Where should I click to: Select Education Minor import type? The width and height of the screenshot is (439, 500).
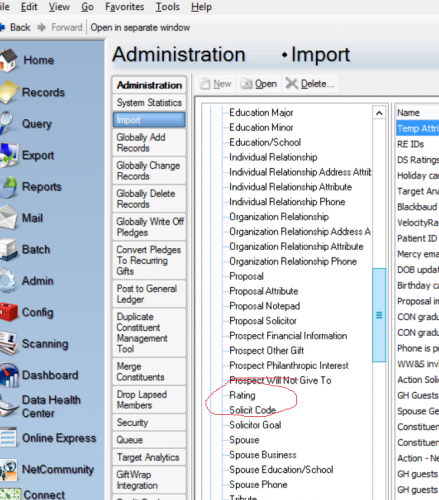coord(261,127)
